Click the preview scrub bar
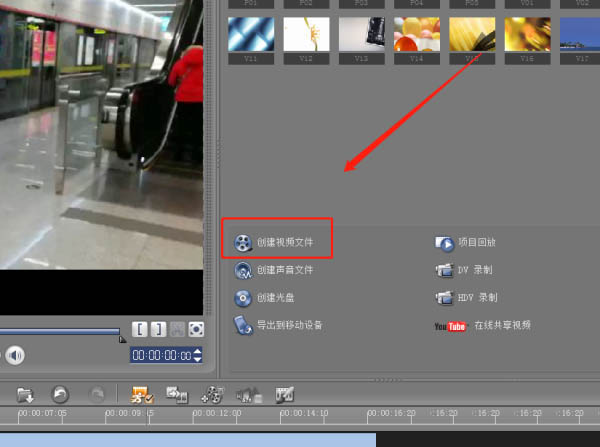This screenshot has width=600, height=447. click(60, 331)
